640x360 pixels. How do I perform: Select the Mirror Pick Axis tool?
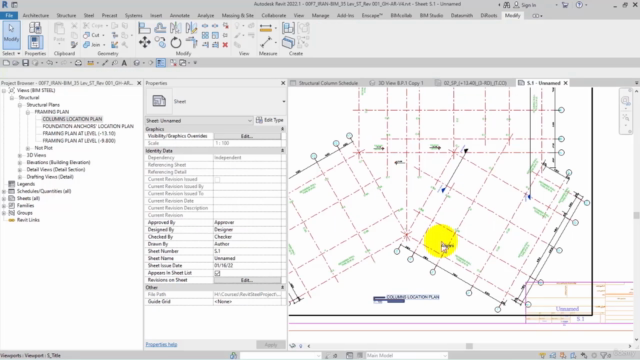(x=176, y=28)
